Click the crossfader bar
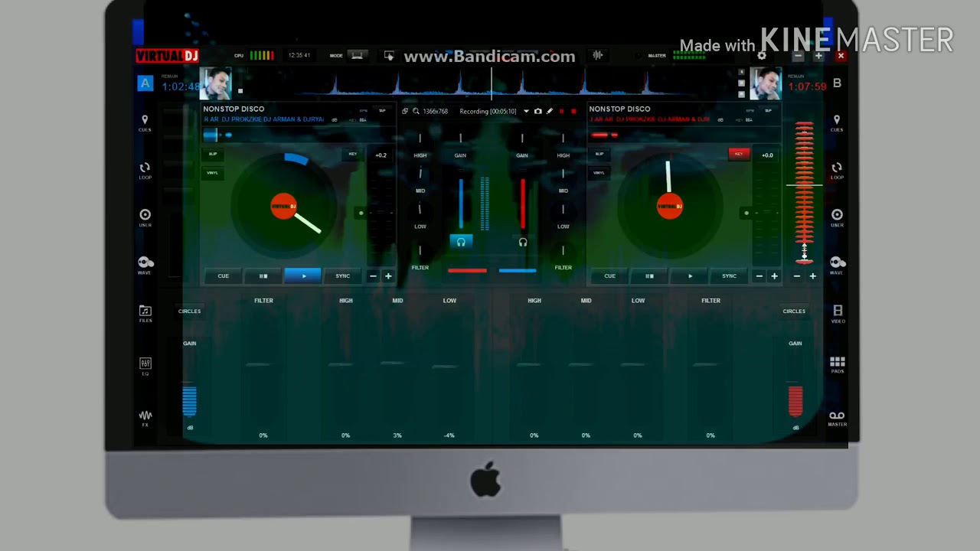The height and width of the screenshot is (551, 980). [492, 270]
